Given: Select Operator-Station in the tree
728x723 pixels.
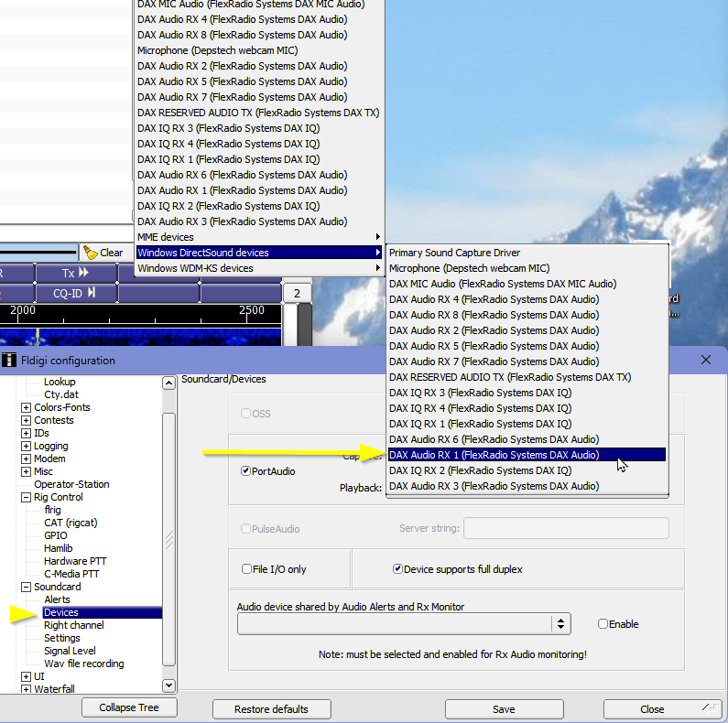Looking at the screenshot, I should (x=71, y=484).
